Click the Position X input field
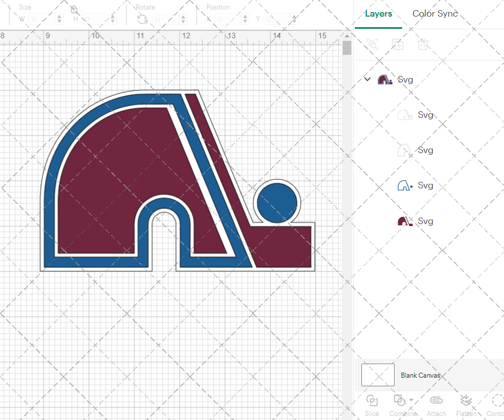Screen dimensions: 504x420 [228, 19]
